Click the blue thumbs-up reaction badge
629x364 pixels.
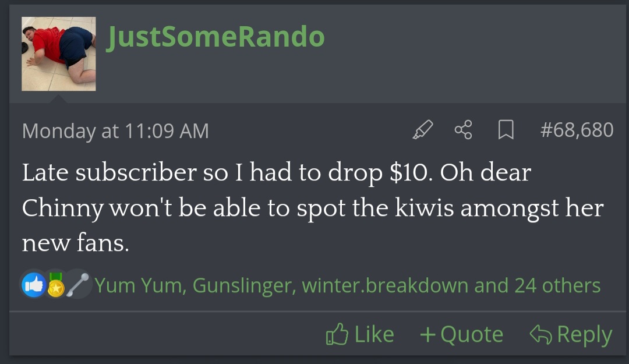[34, 285]
